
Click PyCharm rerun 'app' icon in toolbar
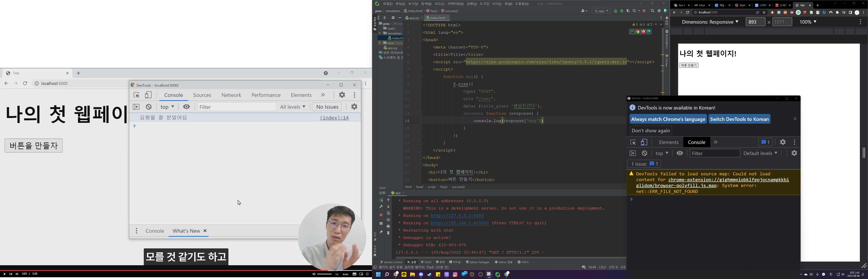pos(615,11)
